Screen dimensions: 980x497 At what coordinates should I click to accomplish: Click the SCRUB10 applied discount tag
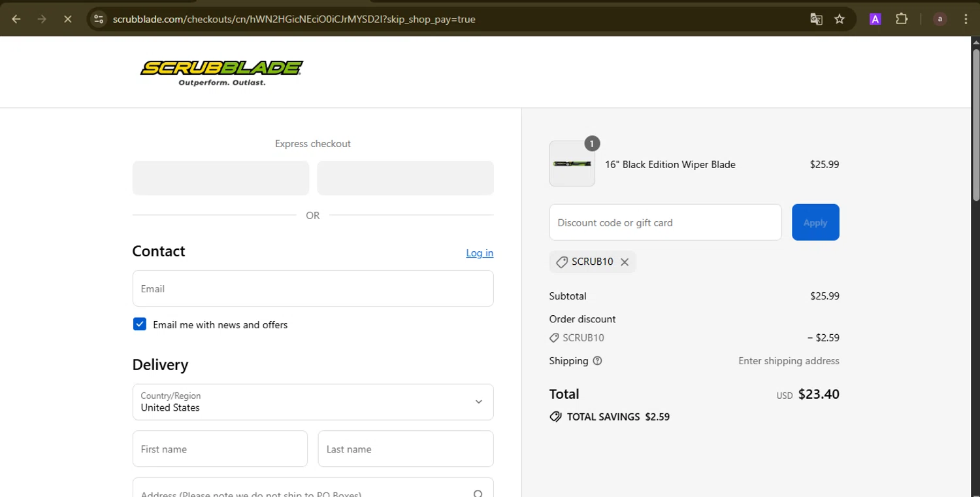[593, 262]
